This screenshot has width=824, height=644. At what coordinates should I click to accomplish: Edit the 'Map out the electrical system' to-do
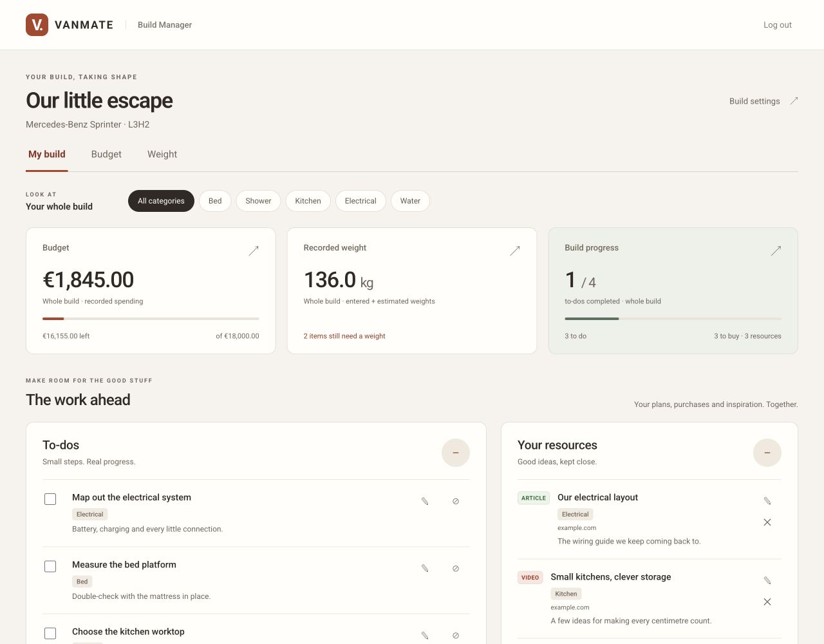tap(425, 501)
